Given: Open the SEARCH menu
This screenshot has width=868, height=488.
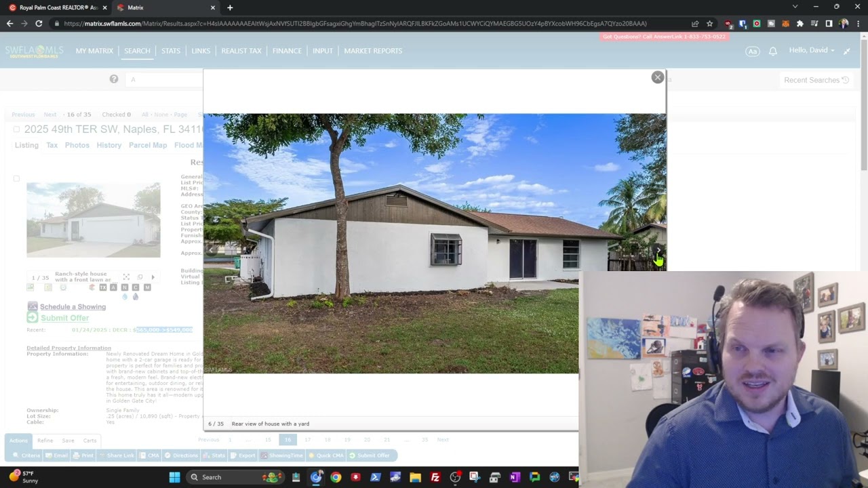Looking at the screenshot, I should click(137, 51).
